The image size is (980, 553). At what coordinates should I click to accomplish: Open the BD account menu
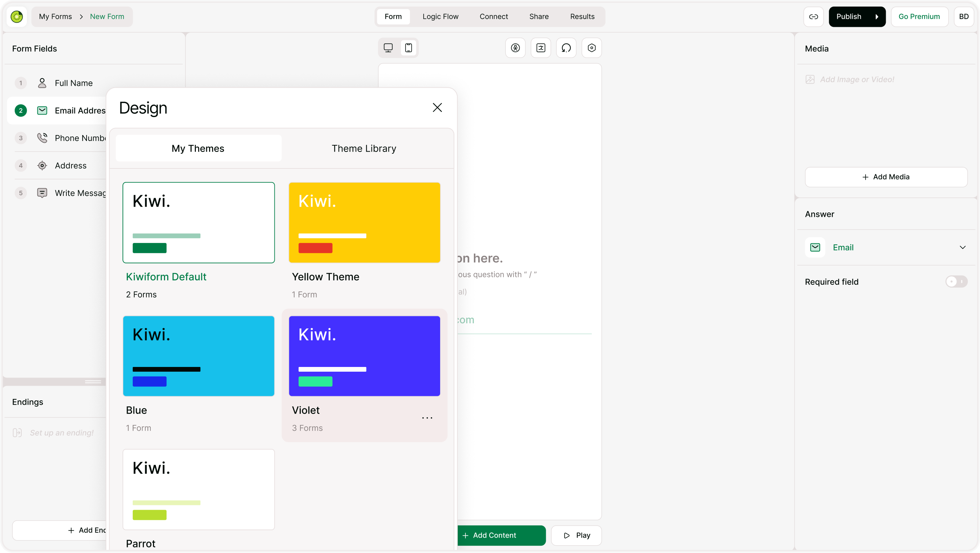(x=963, y=17)
